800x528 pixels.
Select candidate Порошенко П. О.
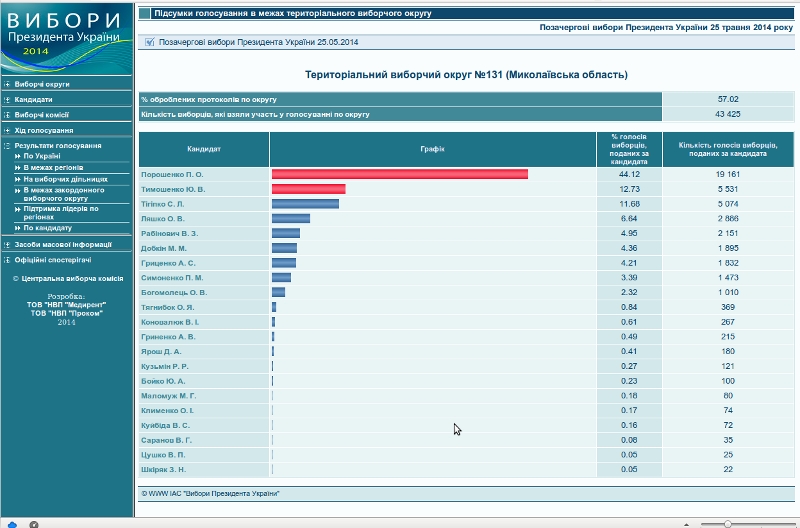pyautogui.click(x=172, y=174)
